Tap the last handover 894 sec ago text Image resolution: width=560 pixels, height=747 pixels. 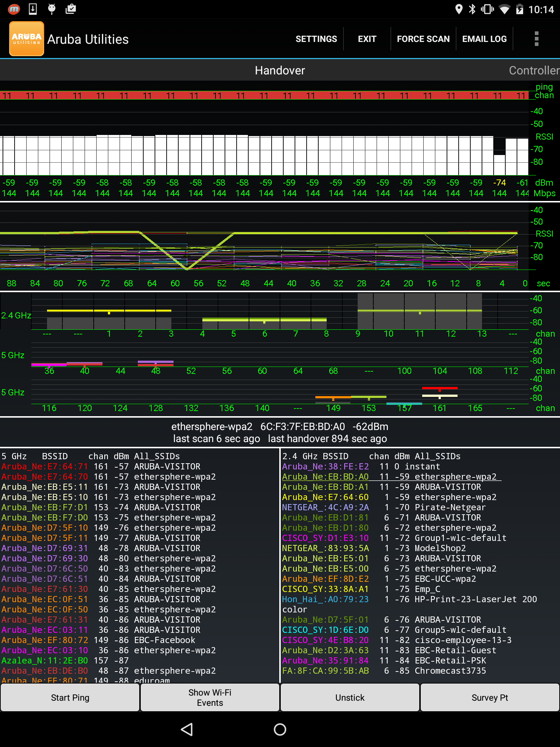click(327, 438)
